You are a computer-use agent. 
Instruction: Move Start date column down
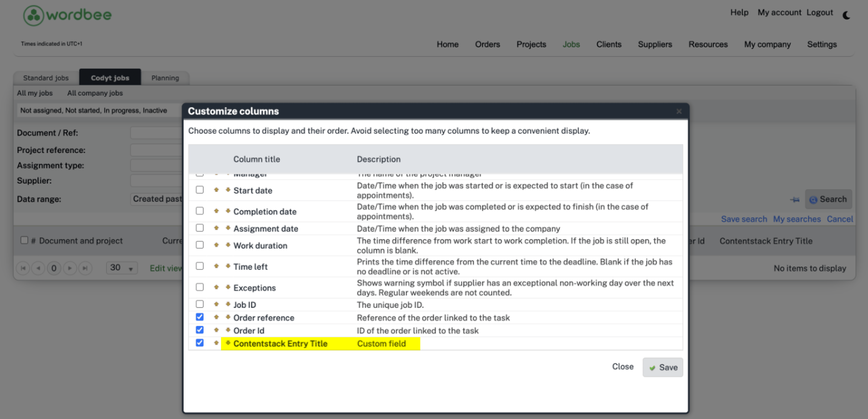point(228,190)
